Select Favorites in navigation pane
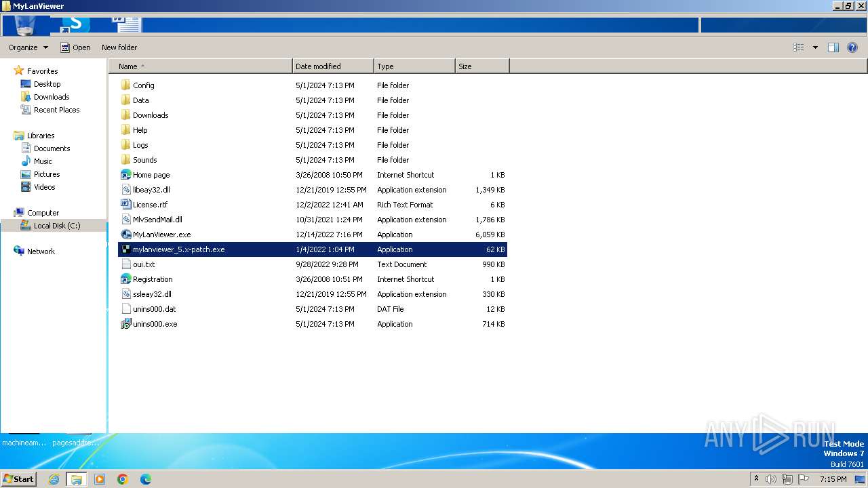This screenshot has width=868, height=488. (x=42, y=71)
